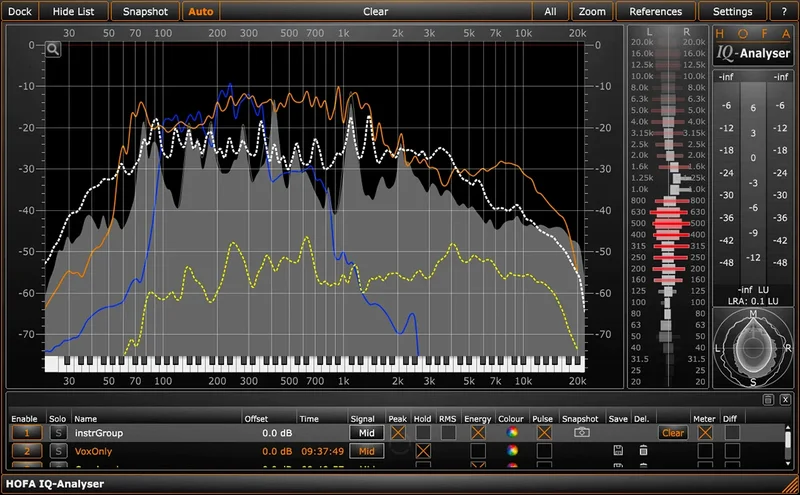Toggle RMS for instrGroup
The width and height of the screenshot is (800, 495).
pyautogui.click(x=448, y=433)
